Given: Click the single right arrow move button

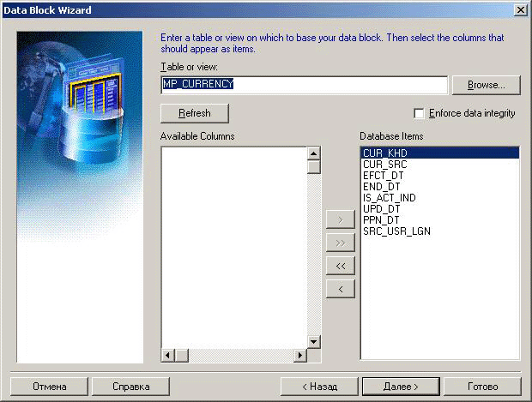Looking at the screenshot, I should (x=340, y=220).
